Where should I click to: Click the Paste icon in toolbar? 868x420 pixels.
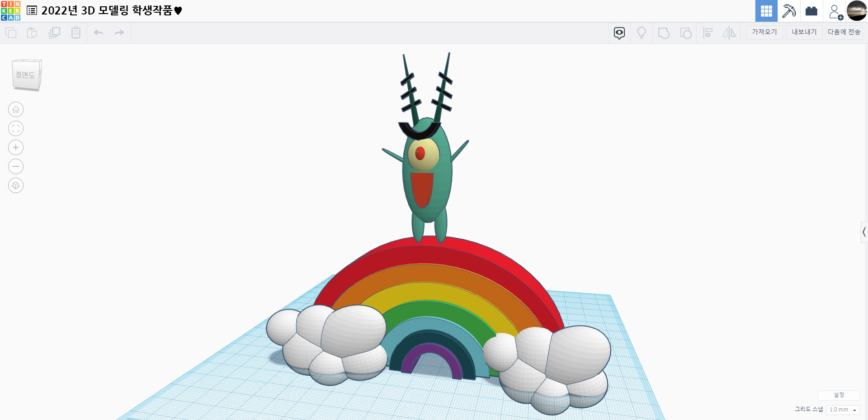(x=32, y=33)
